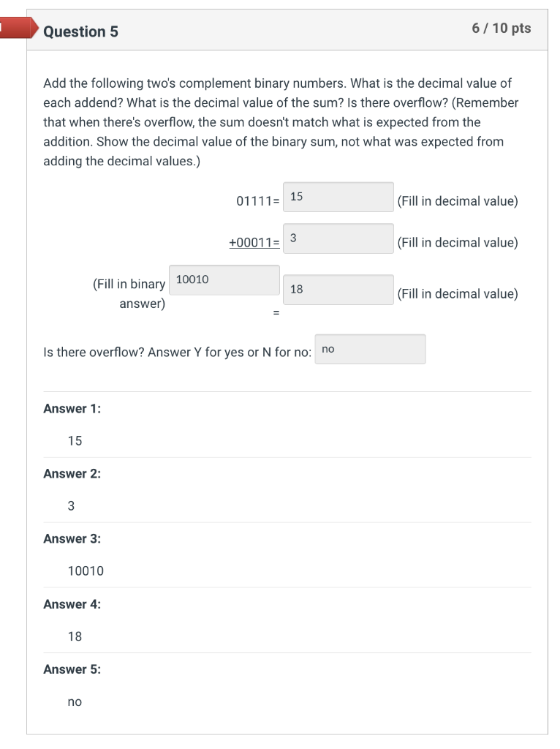The width and height of the screenshot is (560, 749).
Task: Click the Answer 3: label
Action: click(x=72, y=539)
